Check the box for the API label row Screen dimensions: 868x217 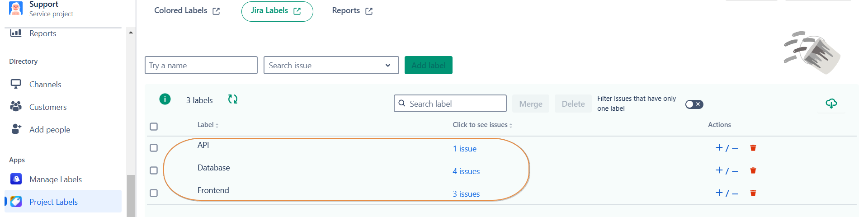click(x=154, y=148)
